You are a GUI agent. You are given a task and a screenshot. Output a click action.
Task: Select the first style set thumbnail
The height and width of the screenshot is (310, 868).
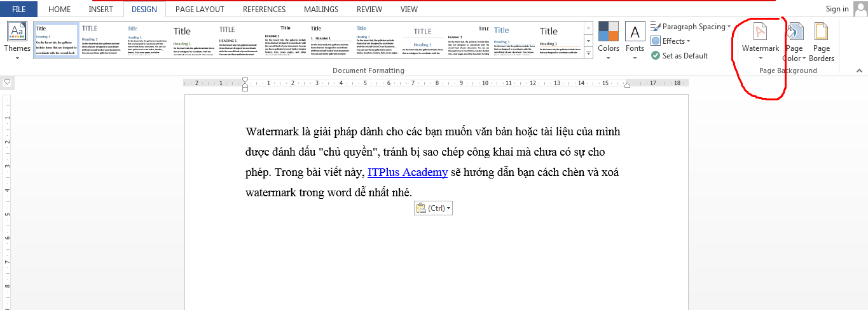[56, 41]
